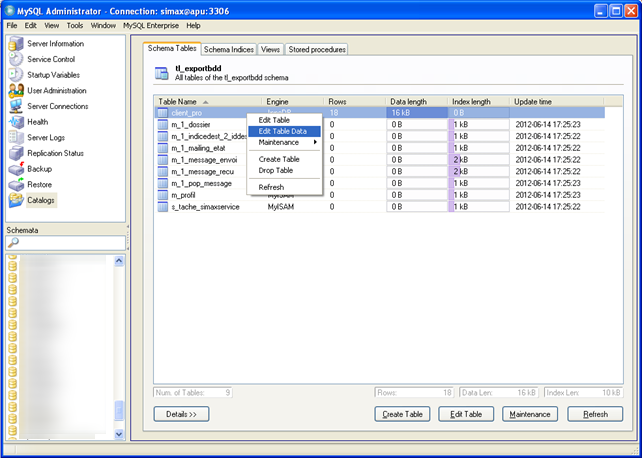Switch to the Schema Indices tab
Viewport: 642px width, 458px height.
pyautogui.click(x=228, y=49)
